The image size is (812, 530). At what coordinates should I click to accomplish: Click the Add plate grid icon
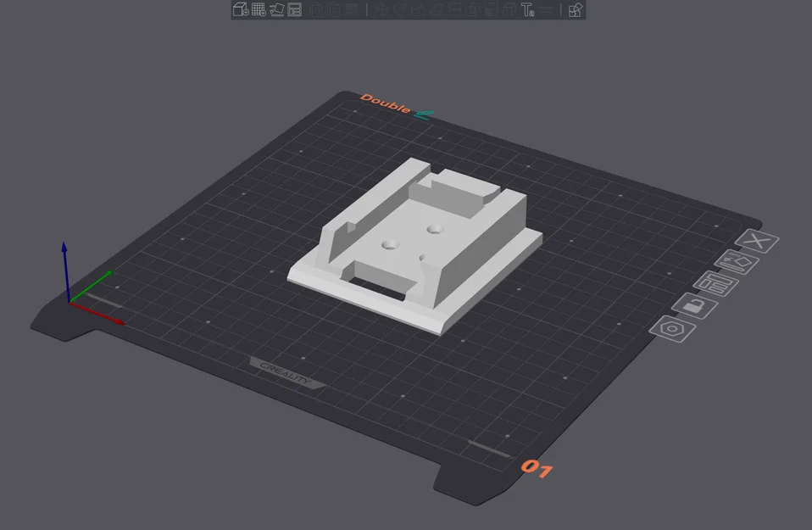point(259,9)
